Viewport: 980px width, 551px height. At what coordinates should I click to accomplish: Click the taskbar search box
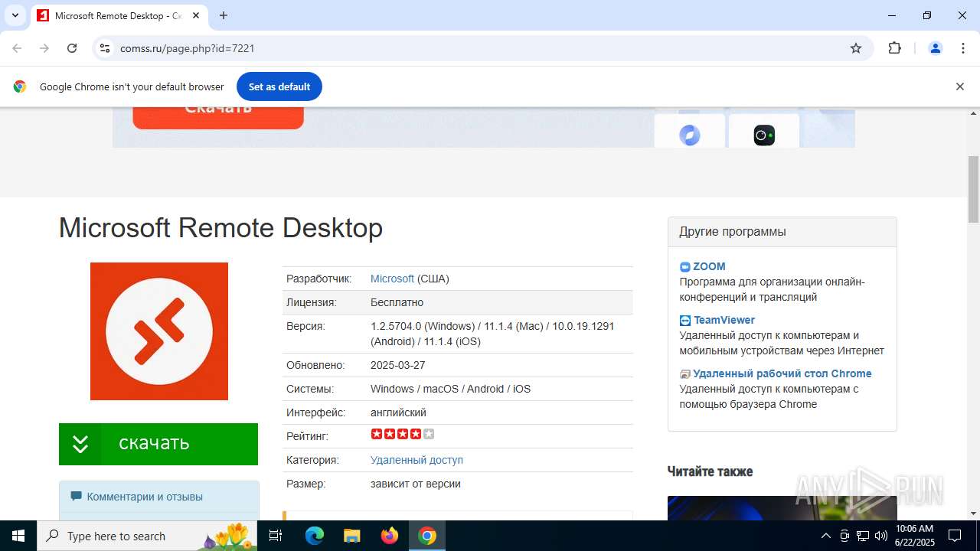147,536
